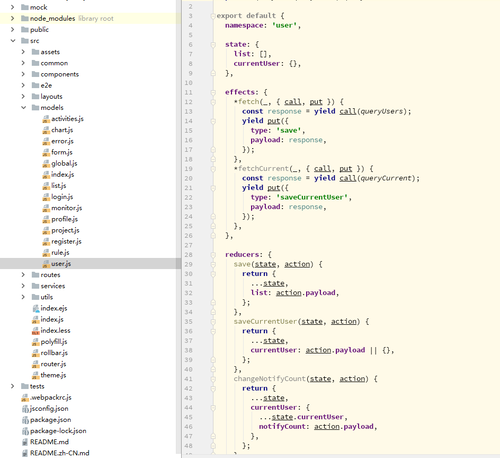Toggle fold marker on the effects line

(213, 92)
